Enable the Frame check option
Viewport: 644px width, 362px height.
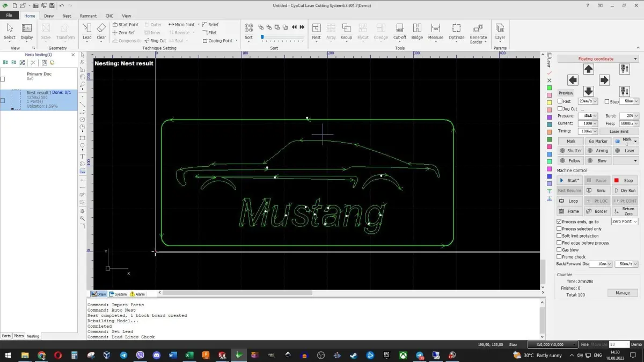[559, 256]
